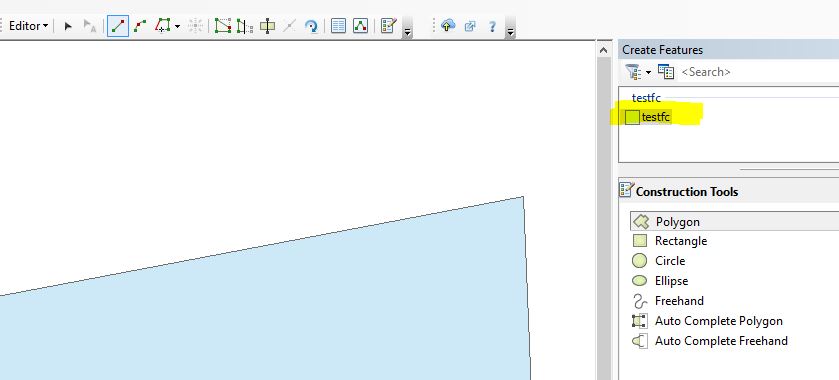
Task: Open the Sketch Properties window
Action: tap(360, 26)
